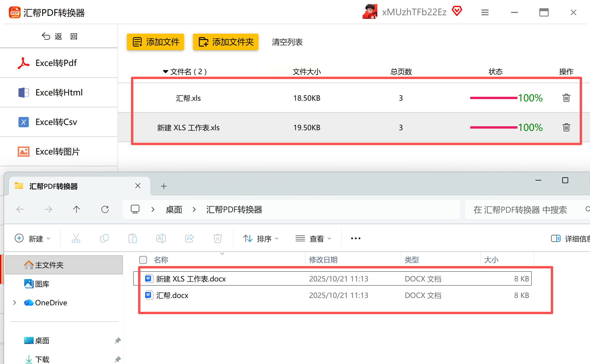This screenshot has height=364, width=590.
Task: Open a new Explorer tab
Action: [164, 186]
